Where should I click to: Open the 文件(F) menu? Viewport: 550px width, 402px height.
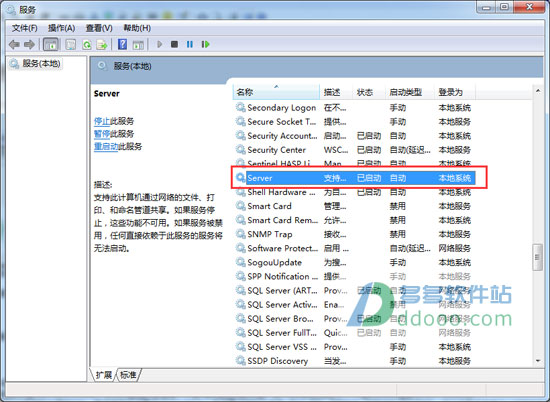point(25,28)
